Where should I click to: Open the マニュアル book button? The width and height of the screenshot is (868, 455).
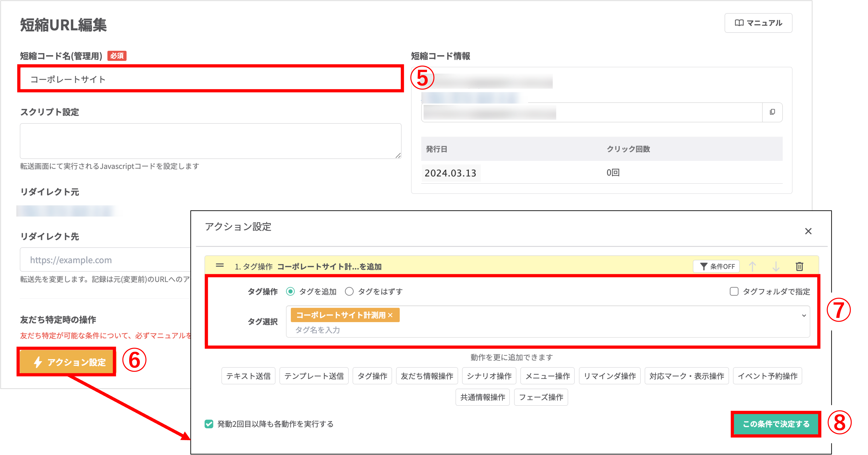click(758, 23)
